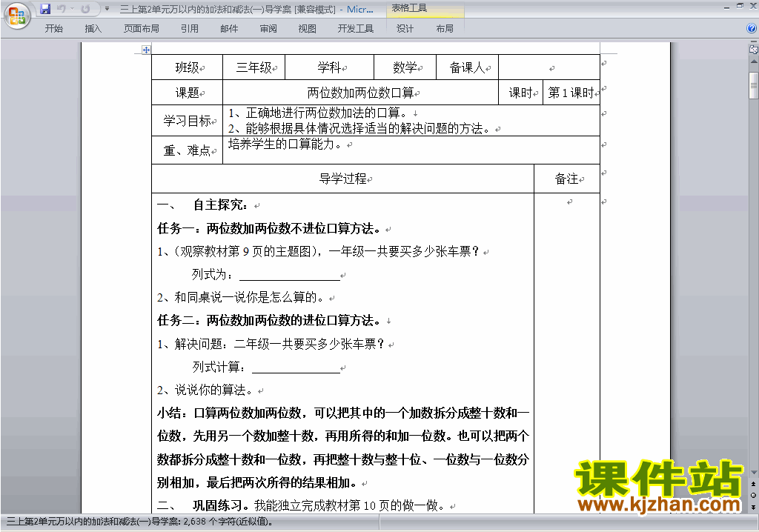This screenshot has height=532, width=759.
Task: Go to previous page browse button
Action: tap(753, 484)
